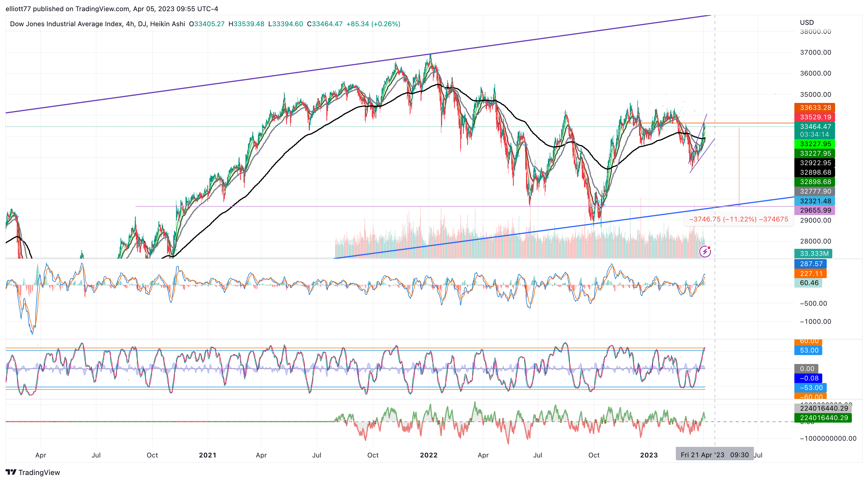Viewport: 868px width, 482px height.
Task: Click the green 224016440.29 indicator label
Action: point(823,418)
